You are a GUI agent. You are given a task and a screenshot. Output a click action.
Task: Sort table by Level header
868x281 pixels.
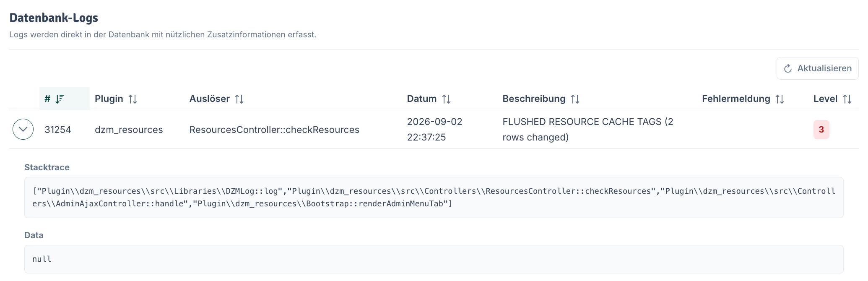coord(825,99)
